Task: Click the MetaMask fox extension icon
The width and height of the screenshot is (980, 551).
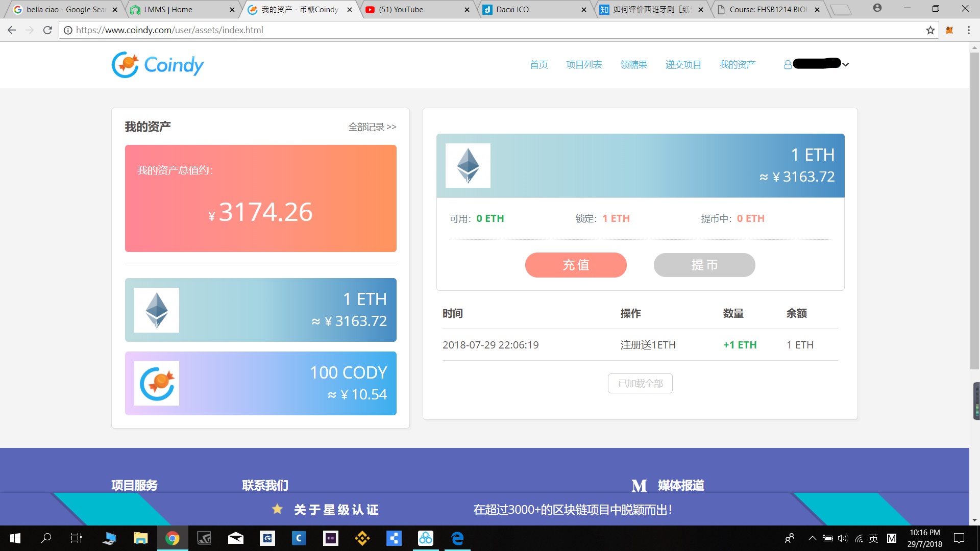Action: point(949,30)
